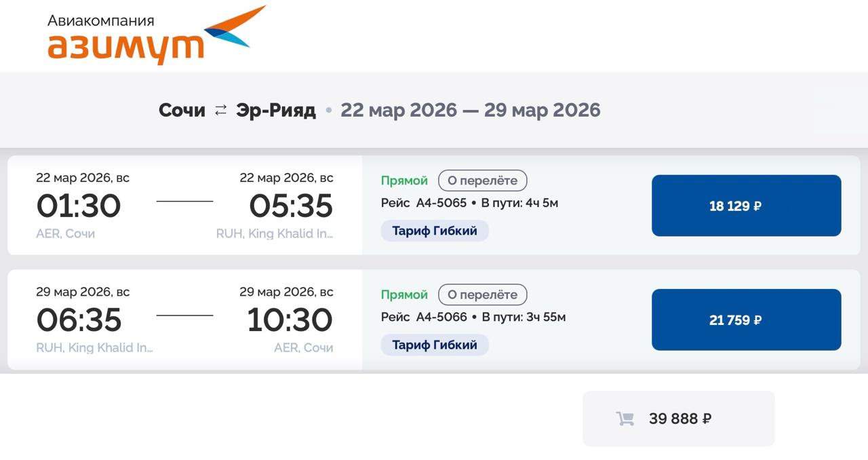Click the 01:30 departure time from Сочи

click(x=79, y=206)
